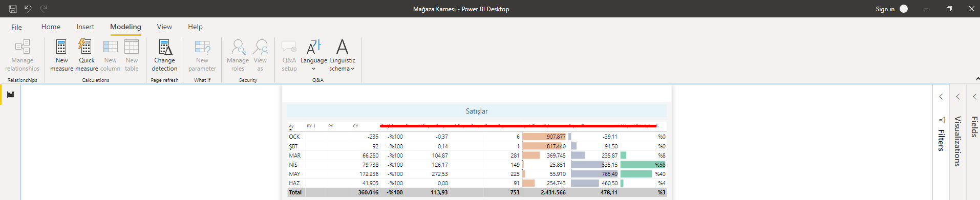
Task: Click the green %58 data bar cell
Action: click(643, 165)
